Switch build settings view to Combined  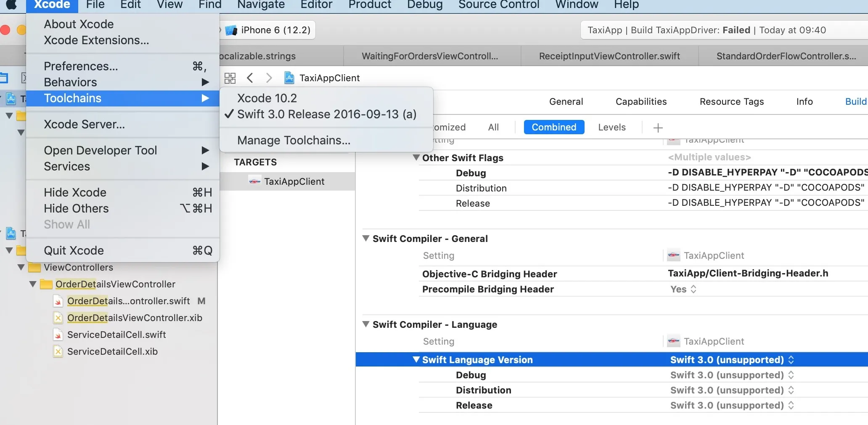pyautogui.click(x=554, y=127)
